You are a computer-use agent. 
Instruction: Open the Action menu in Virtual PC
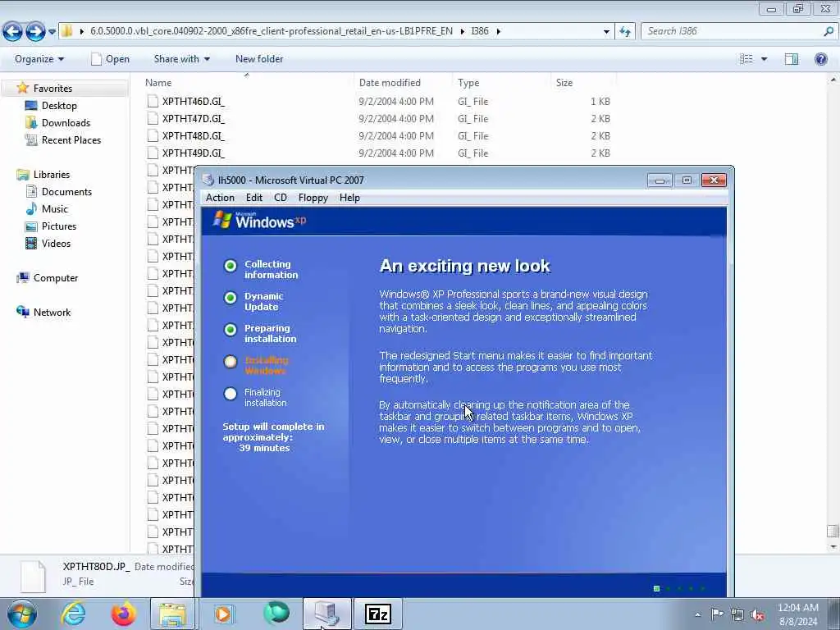(220, 198)
